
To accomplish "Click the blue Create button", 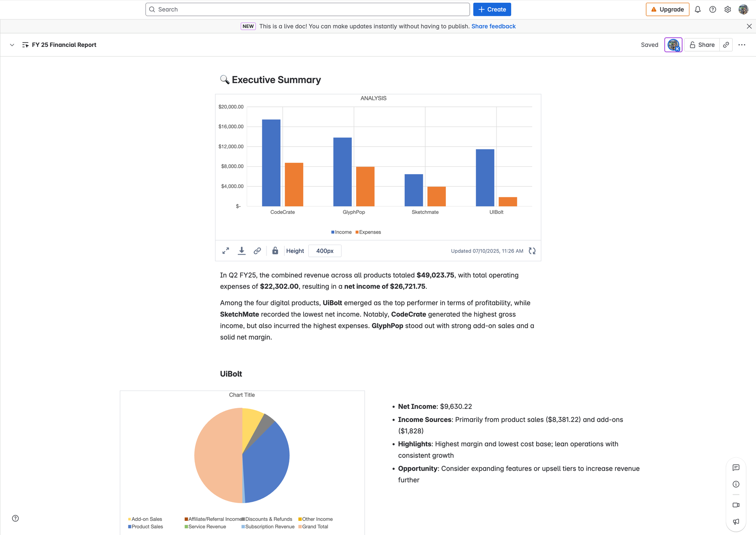I will click(x=492, y=9).
